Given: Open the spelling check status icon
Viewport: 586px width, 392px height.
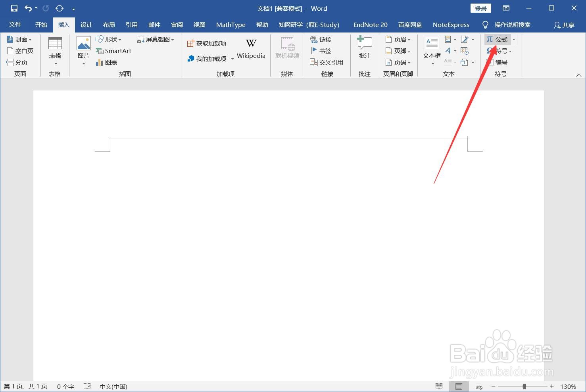Looking at the screenshot, I should [x=87, y=386].
